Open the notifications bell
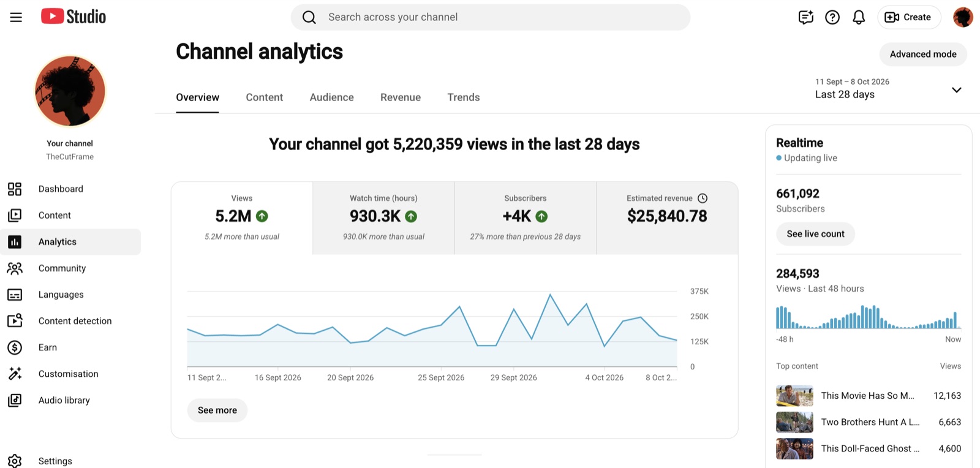980x468 pixels. pyautogui.click(x=859, y=17)
